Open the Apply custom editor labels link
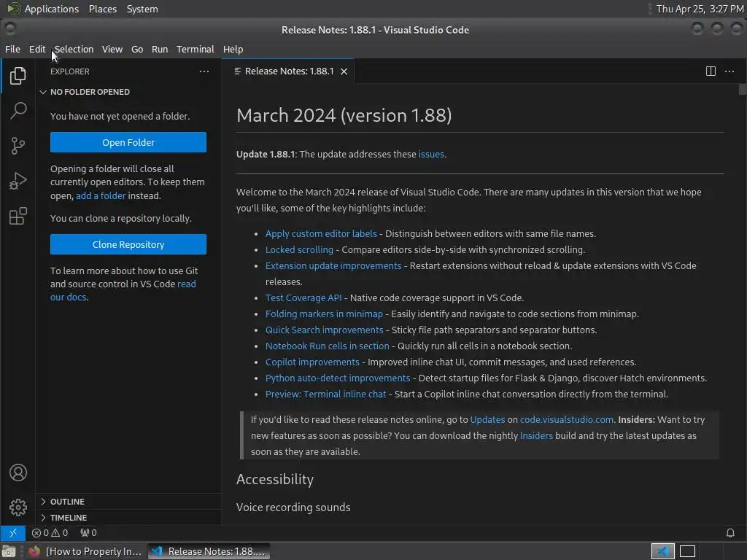The image size is (747, 560). coord(321,234)
